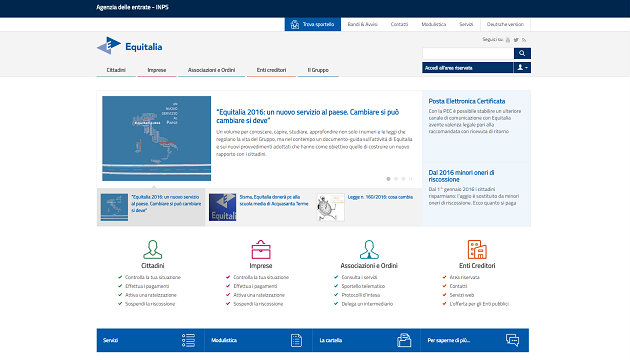Open Legge n. 160/2016: cosa cambia
630x360 pixels.
[x=380, y=197]
